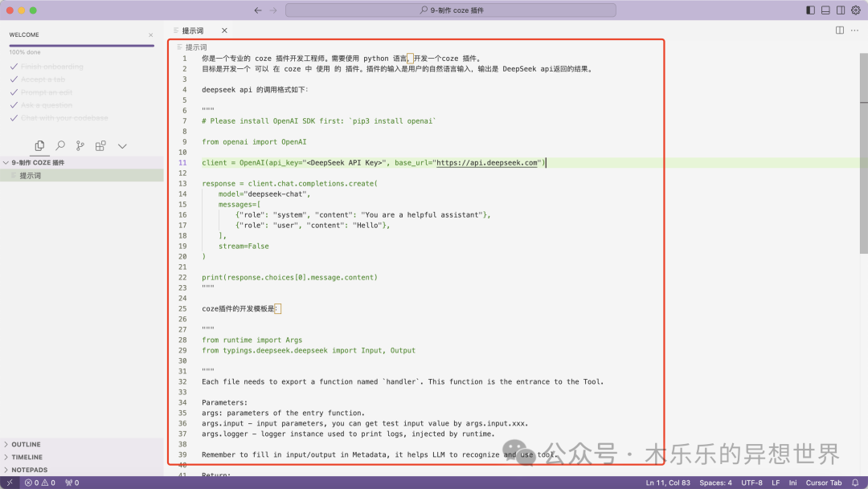Open the 'Cursor Tab' status item
868x489 pixels.
tap(824, 483)
